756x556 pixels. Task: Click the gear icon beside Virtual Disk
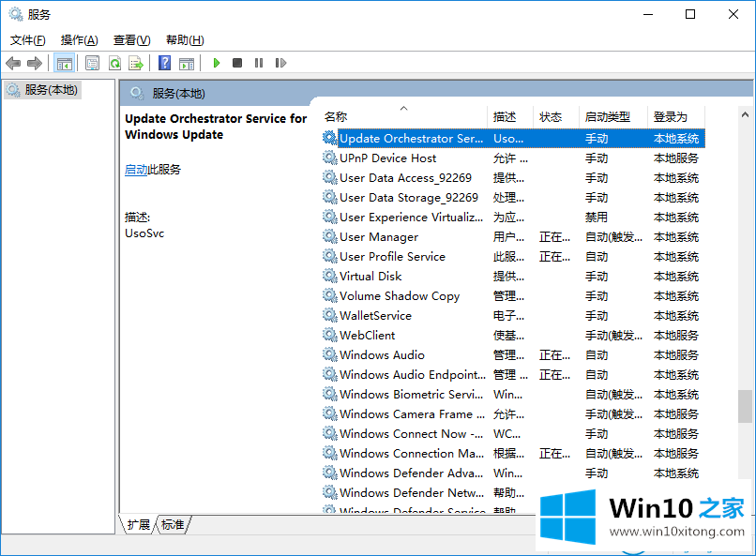point(330,276)
